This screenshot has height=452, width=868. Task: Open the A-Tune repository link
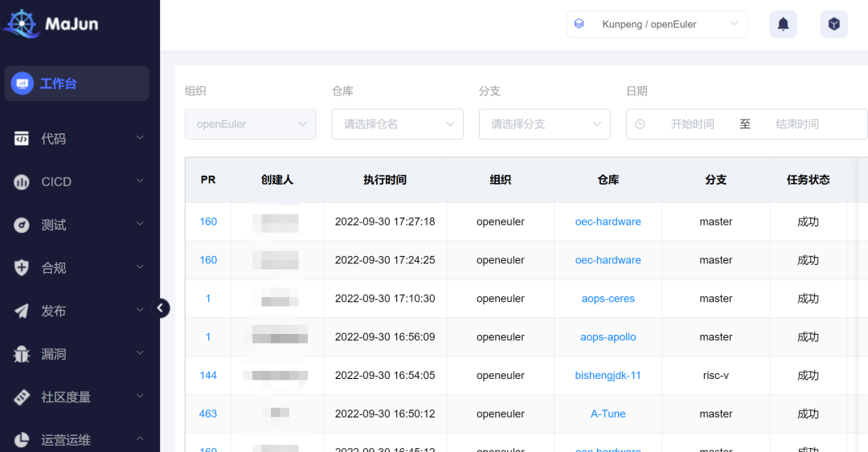608,413
